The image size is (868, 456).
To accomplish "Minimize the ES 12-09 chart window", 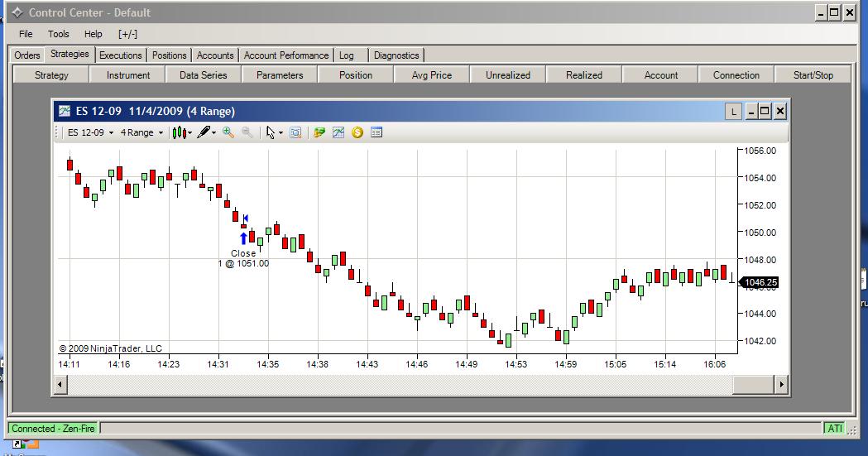I will 751,112.
